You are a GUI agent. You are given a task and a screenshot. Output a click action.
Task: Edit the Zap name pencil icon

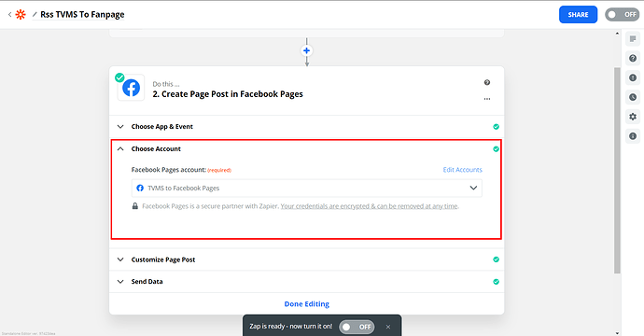pyautogui.click(x=35, y=14)
